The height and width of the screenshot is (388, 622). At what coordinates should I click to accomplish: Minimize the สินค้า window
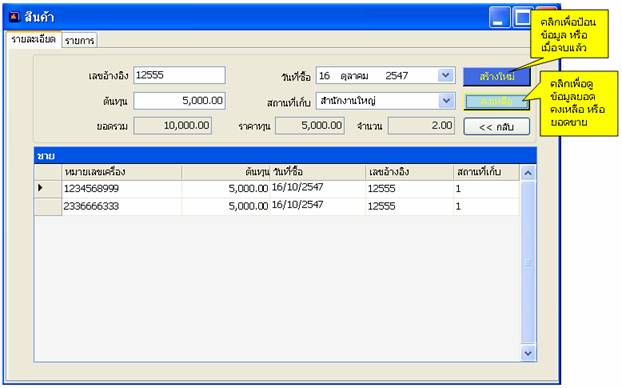coord(499,17)
